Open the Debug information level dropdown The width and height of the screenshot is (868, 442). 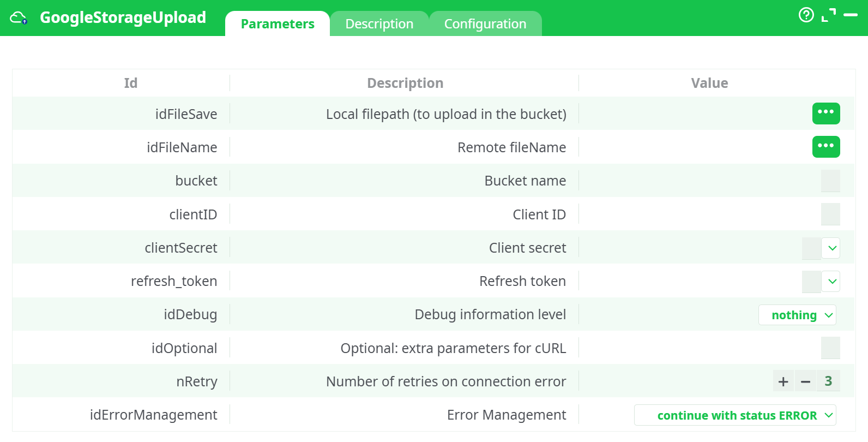click(797, 315)
